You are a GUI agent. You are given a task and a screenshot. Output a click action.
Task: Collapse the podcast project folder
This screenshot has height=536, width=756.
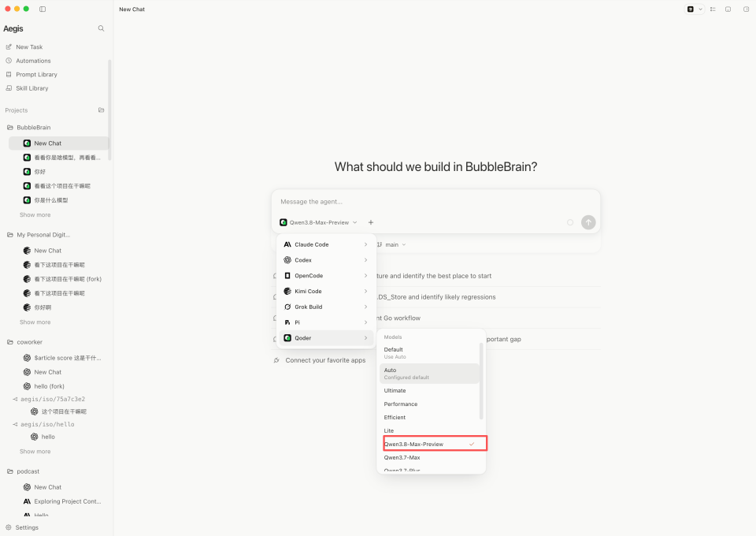(x=28, y=471)
